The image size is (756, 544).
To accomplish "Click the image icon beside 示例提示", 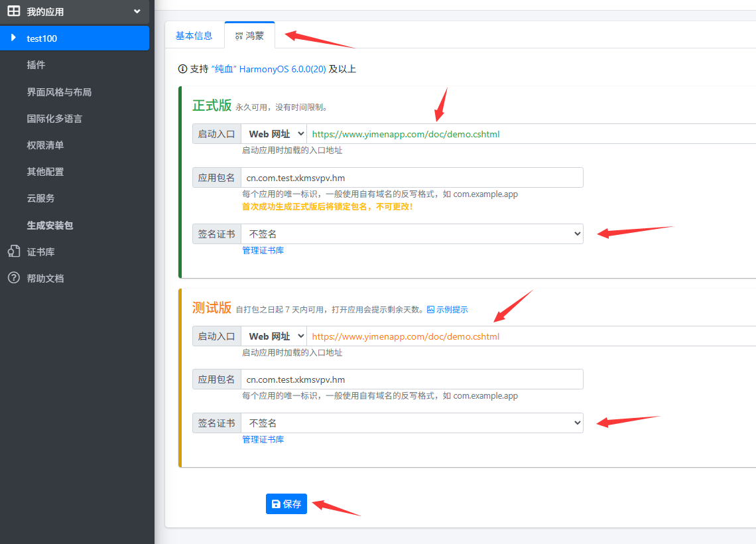I will [x=430, y=310].
